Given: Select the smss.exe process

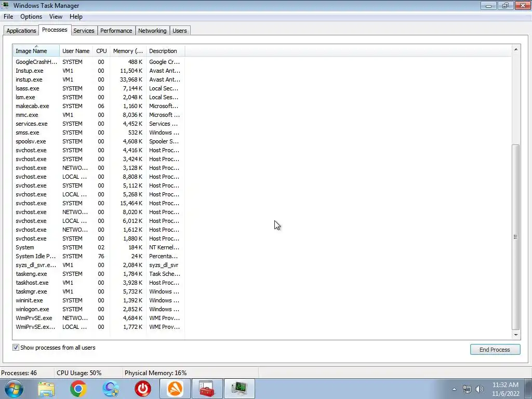Looking at the screenshot, I should (99, 132).
